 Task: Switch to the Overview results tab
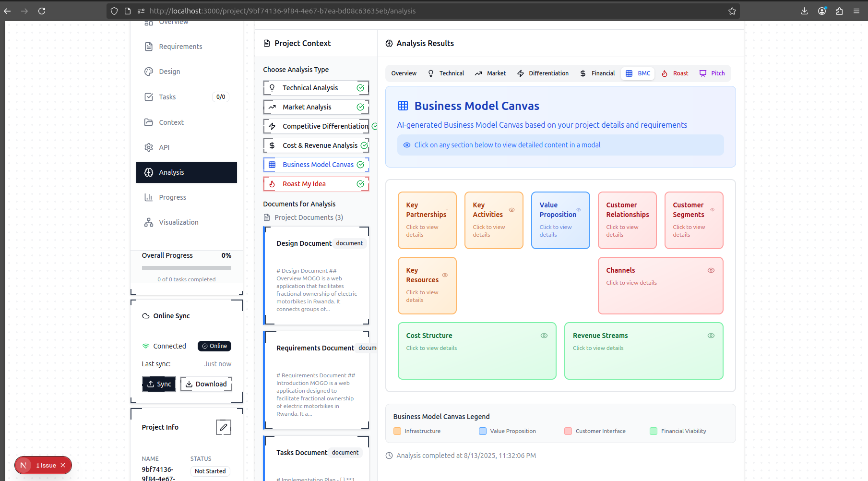404,73
